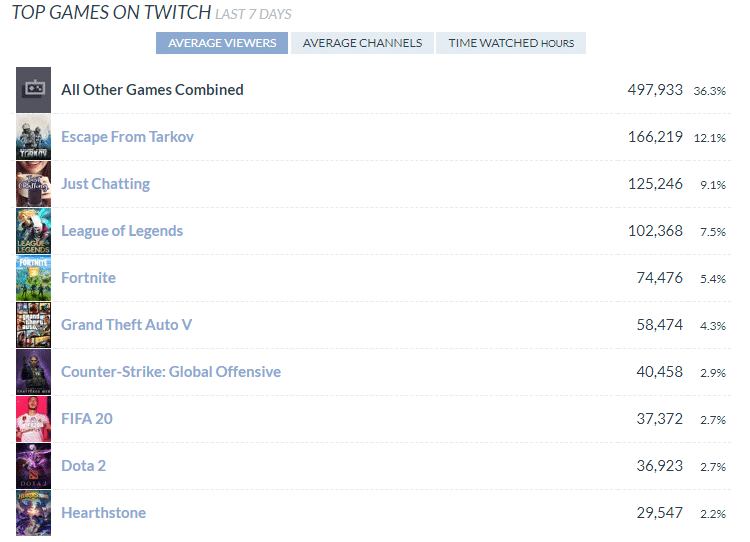This screenshot has height=542, width=750.
Task: Select the Time Watched Hours tab
Action: pos(511,43)
